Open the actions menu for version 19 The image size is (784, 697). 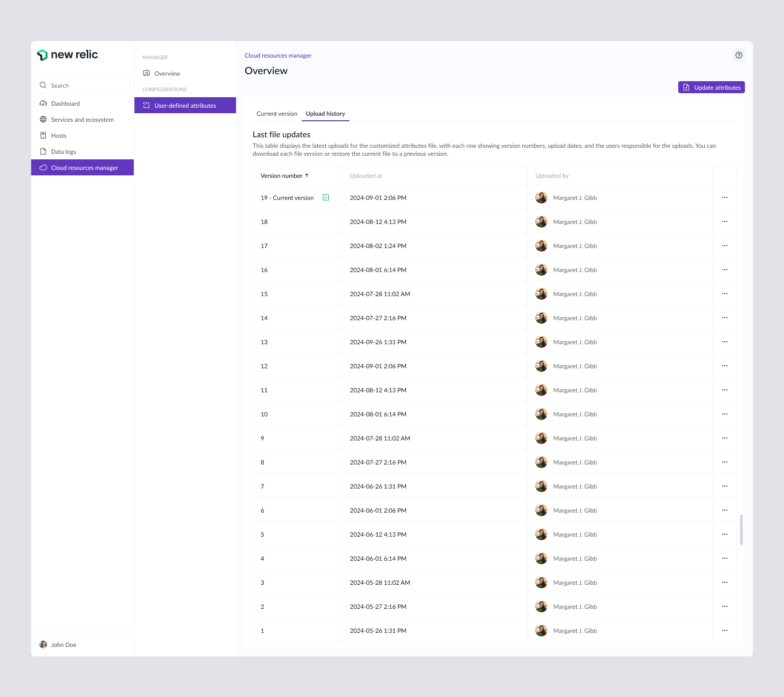pyautogui.click(x=725, y=197)
